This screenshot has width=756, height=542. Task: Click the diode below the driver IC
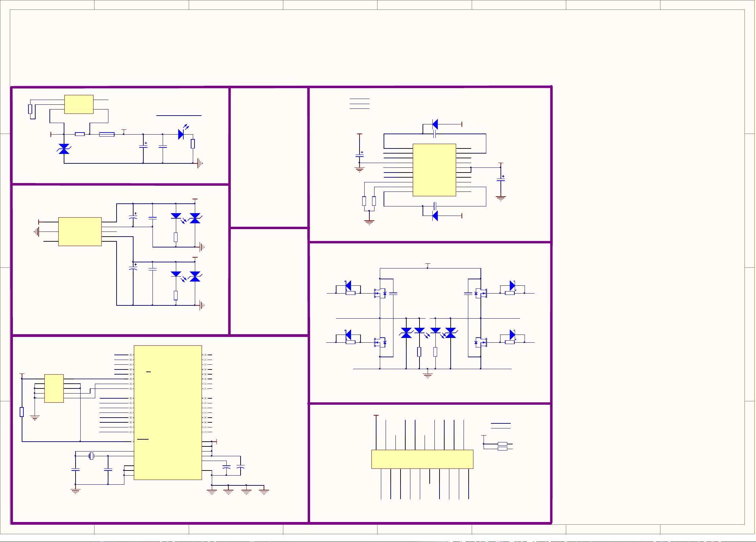click(435, 216)
